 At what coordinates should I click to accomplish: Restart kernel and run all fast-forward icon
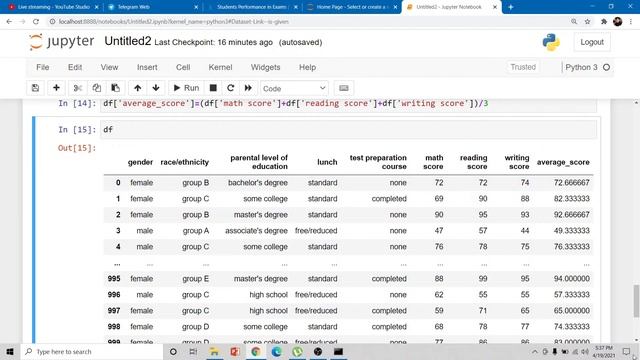pos(248,88)
